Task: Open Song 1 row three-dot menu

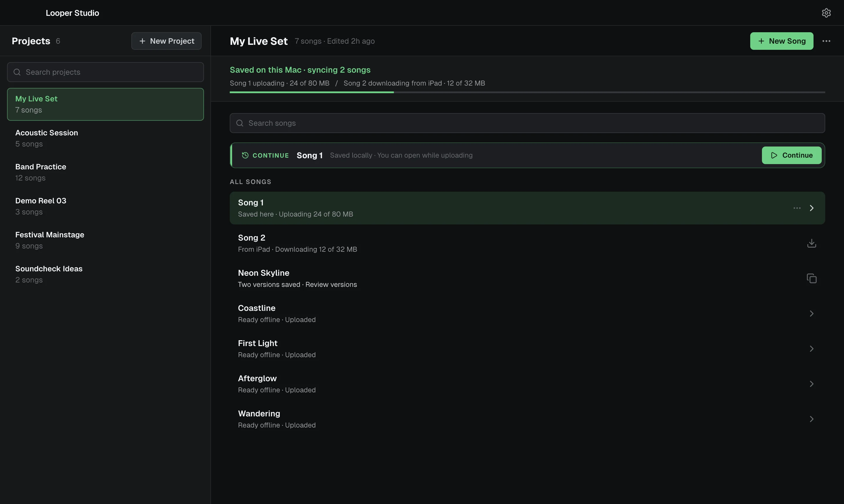Action: point(797,208)
